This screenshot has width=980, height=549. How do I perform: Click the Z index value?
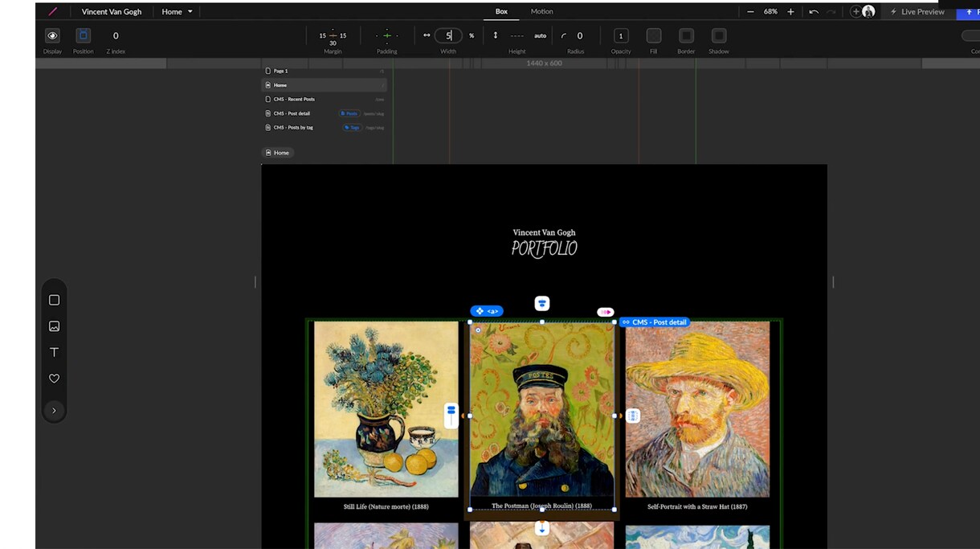point(116,35)
